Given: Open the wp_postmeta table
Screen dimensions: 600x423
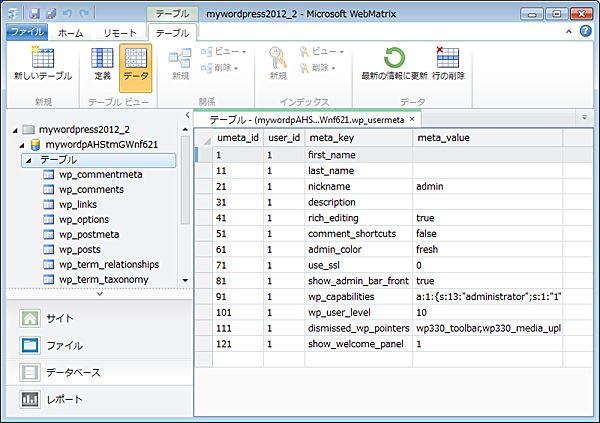Looking at the screenshot, I should [89, 234].
